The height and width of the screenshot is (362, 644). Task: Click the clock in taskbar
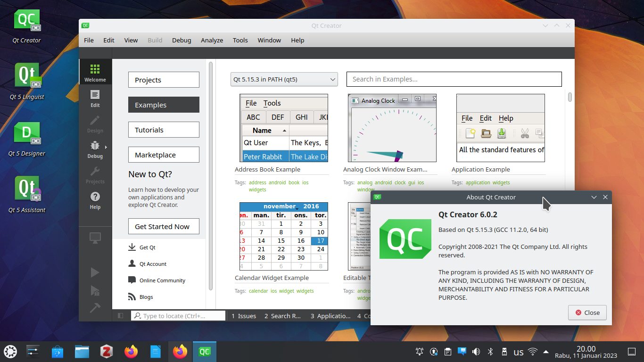pos(586,352)
